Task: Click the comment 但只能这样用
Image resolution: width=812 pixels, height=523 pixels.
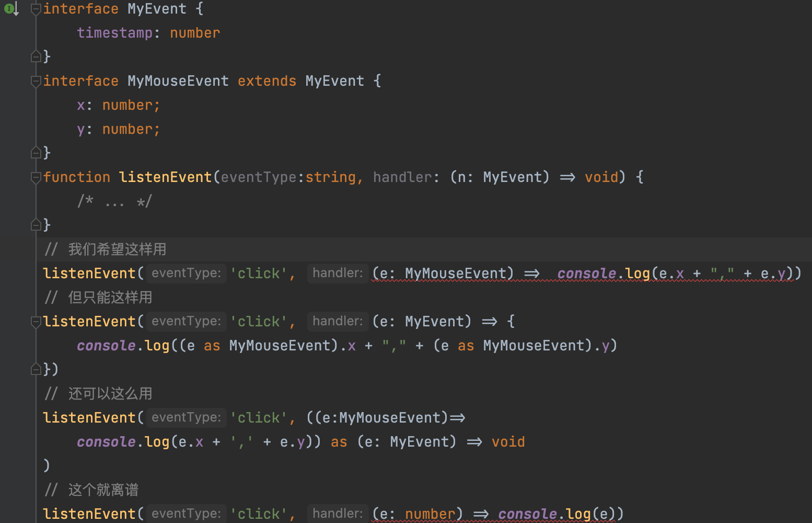Action: pyautogui.click(x=99, y=298)
